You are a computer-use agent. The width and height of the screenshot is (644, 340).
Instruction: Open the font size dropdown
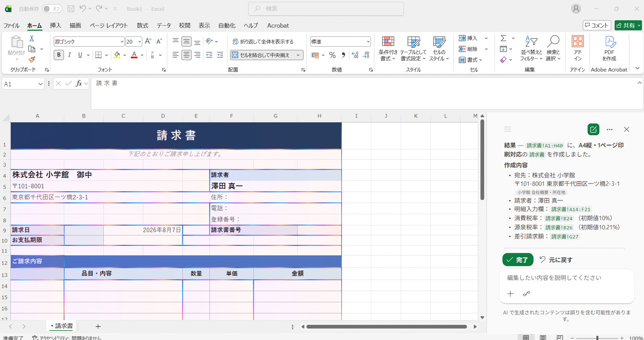[140, 41]
